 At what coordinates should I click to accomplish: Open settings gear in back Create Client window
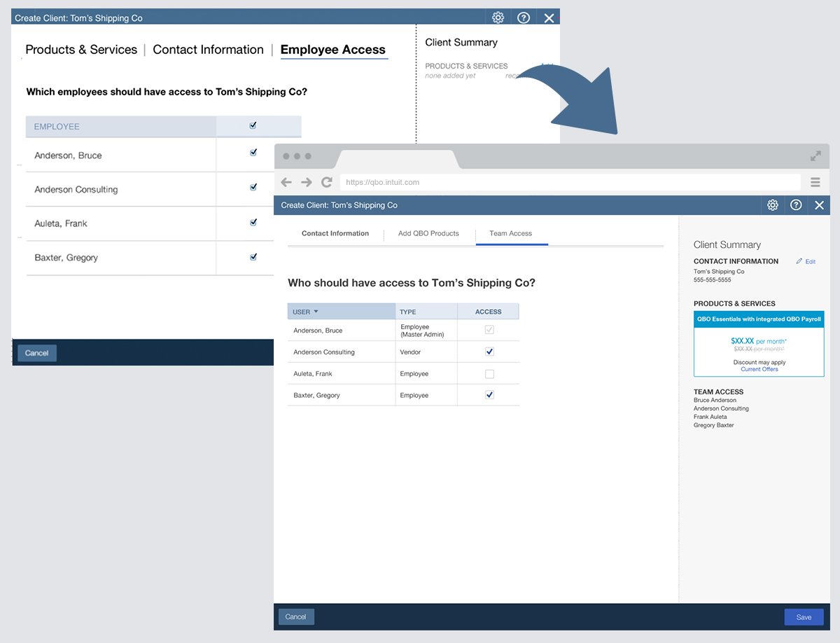click(498, 18)
